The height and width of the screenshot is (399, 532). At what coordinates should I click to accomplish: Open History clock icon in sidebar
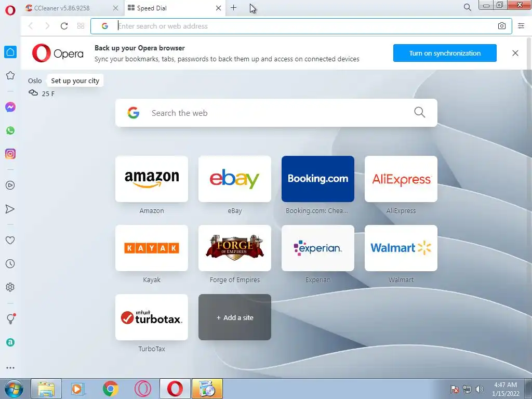click(x=10, y=263)
